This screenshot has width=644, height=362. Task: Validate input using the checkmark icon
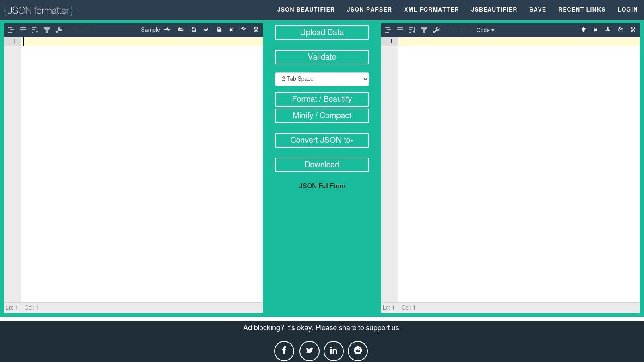(206, 29)
